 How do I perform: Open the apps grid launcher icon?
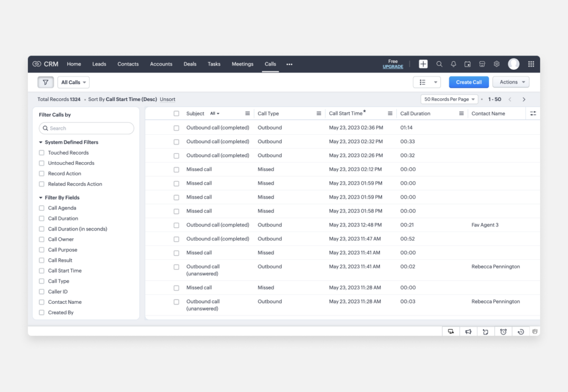tap(531, 64)
